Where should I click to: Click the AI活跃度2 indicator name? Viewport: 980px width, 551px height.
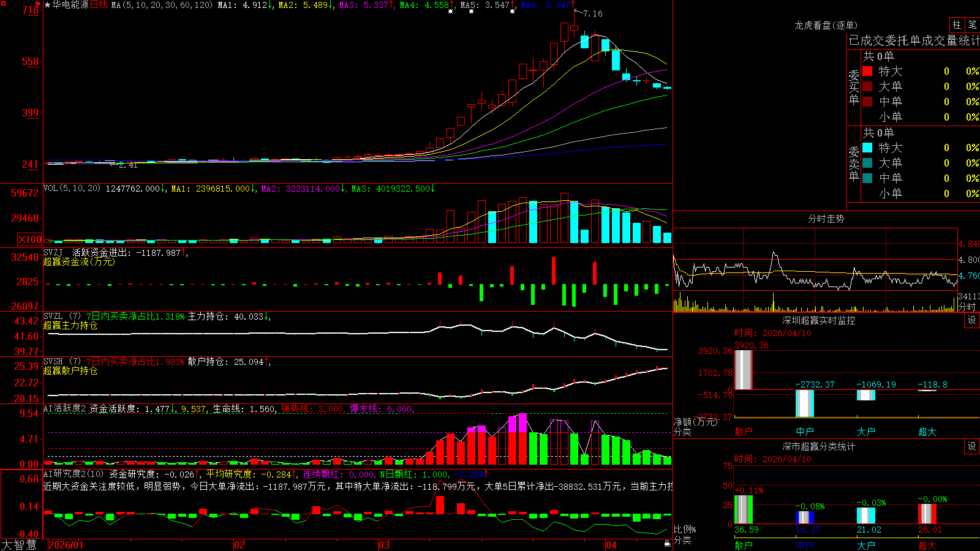(x=64, y=408)
